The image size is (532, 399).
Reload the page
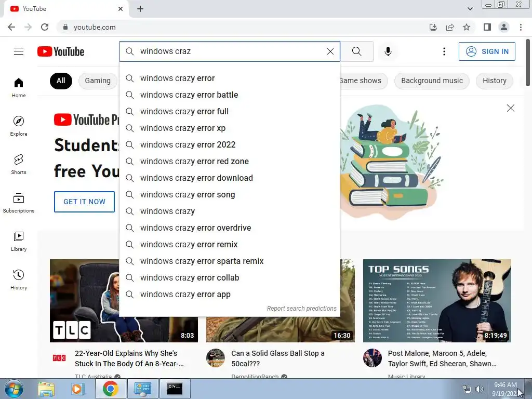tap(45, 27)
